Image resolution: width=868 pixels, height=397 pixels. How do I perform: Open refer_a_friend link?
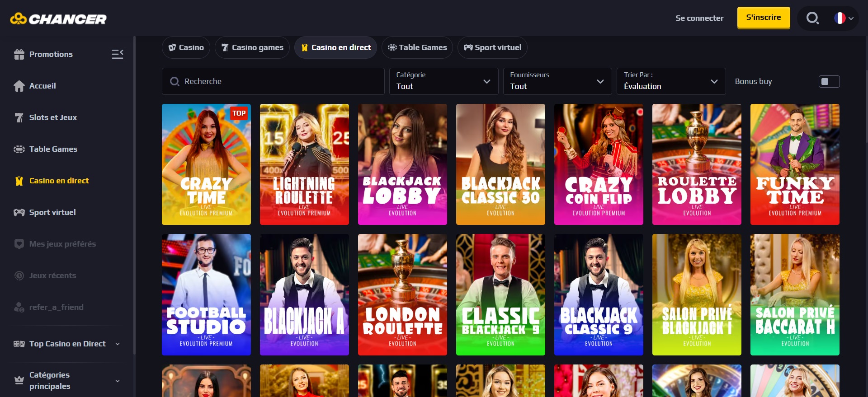pos(57,307)
